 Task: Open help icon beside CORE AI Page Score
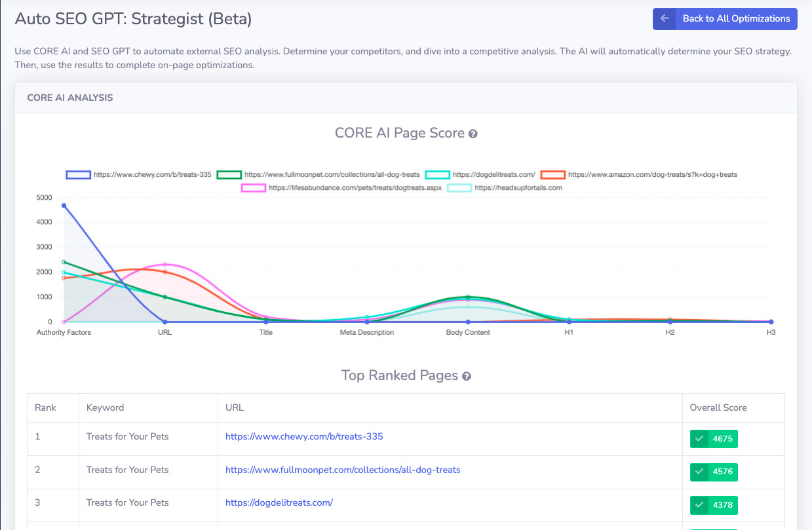(473, 134)
